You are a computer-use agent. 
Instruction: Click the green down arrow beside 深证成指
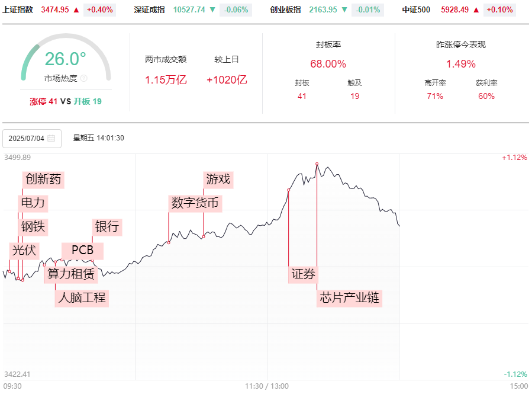(212, 10)
